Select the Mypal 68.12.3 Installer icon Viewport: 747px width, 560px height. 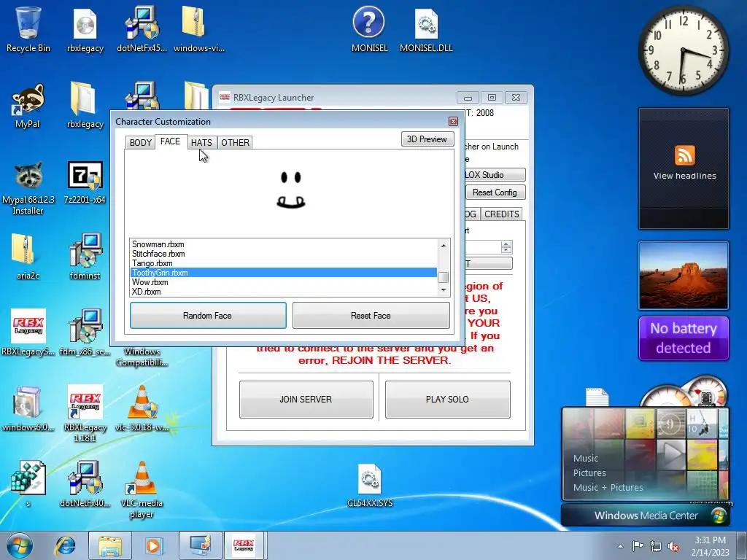click(28, 188)
